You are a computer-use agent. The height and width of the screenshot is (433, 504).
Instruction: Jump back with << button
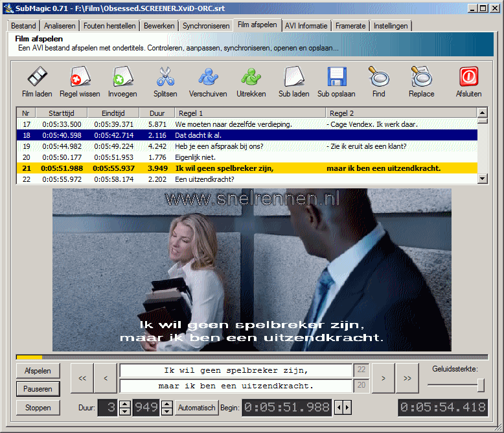pos(82,378)
